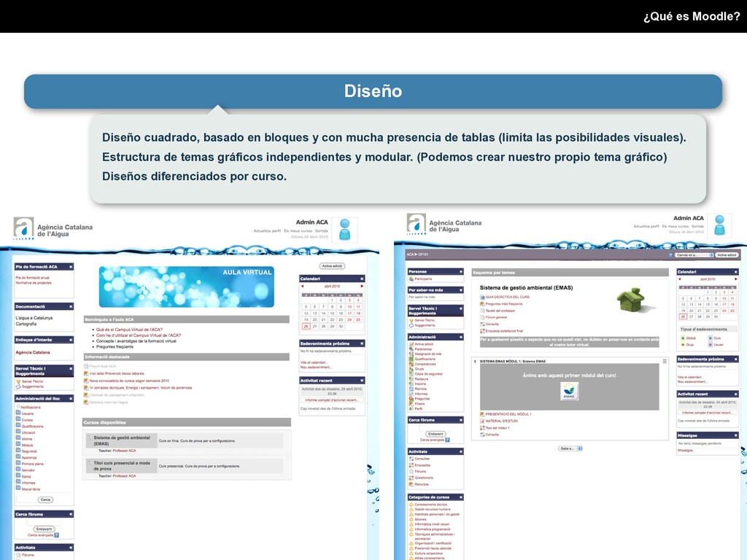Open Idiomes category icon in Categories de cursos

(x=411, y=519)
